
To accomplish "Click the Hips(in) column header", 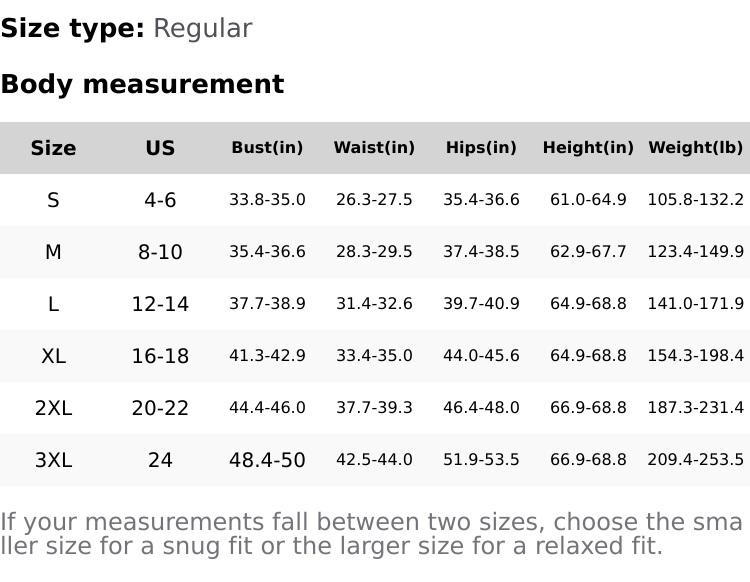I will [x=481, y=148].
